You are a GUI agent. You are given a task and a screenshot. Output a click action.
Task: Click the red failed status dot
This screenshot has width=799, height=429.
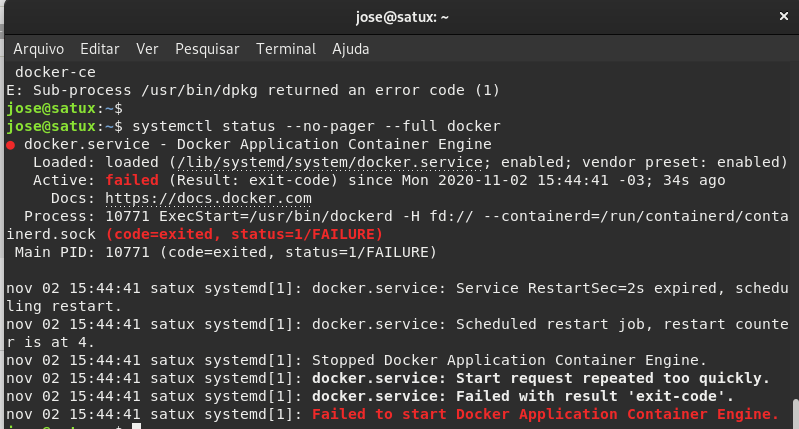11,145
